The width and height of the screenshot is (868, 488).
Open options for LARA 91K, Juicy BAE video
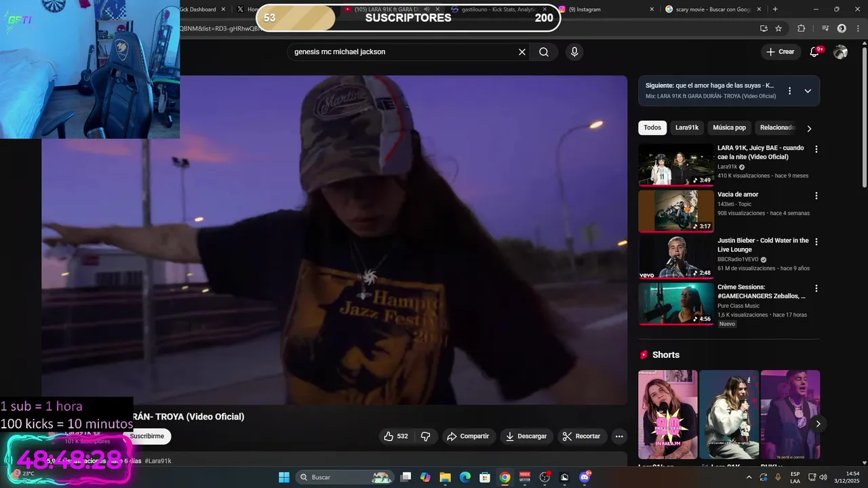click(816, 149)
